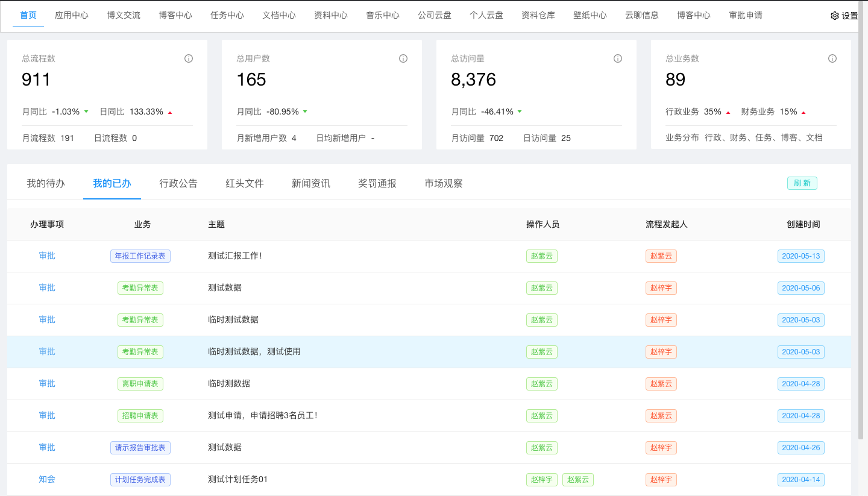Image resolution: width=868 pixels, height=496 pixels.
Task: Open 资料中心 in the top navigation
Action: (331, 15)
